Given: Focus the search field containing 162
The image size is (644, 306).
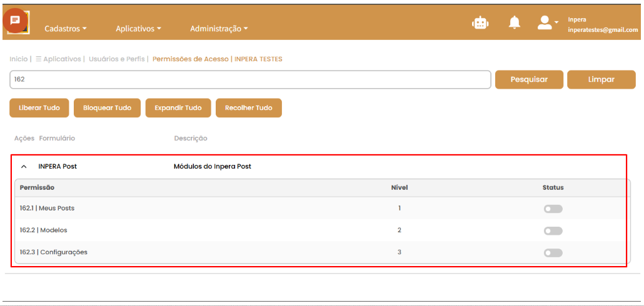Looking at the screenshot, I should (250, 79).
